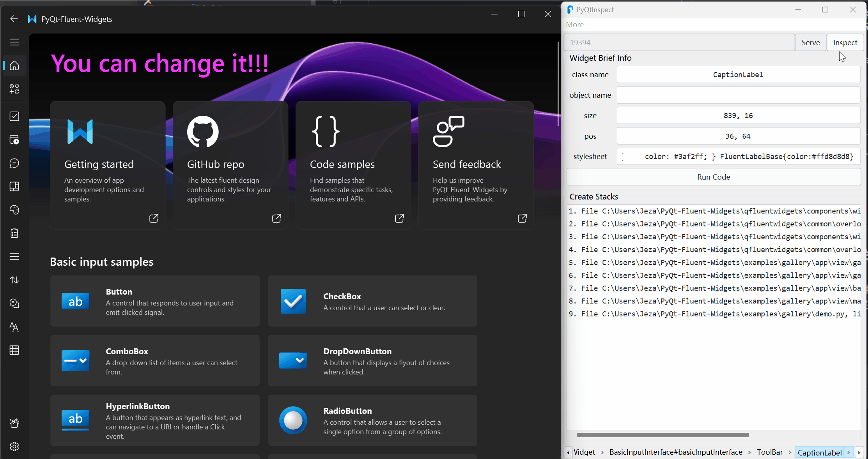Click the Run Code button
This screenshot has height=459, width=868.
(x=714, y=177)
